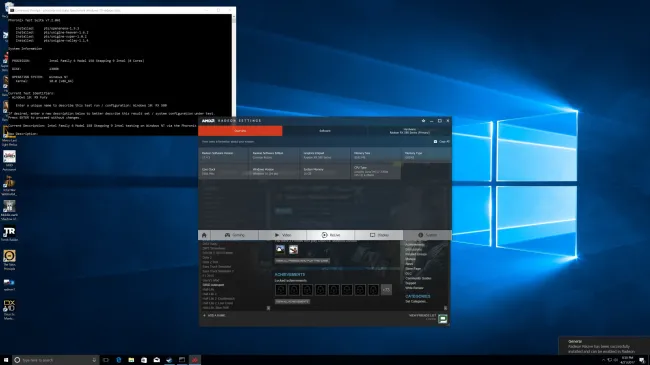Open File Explorer from the taskbar

coord(131,360)
